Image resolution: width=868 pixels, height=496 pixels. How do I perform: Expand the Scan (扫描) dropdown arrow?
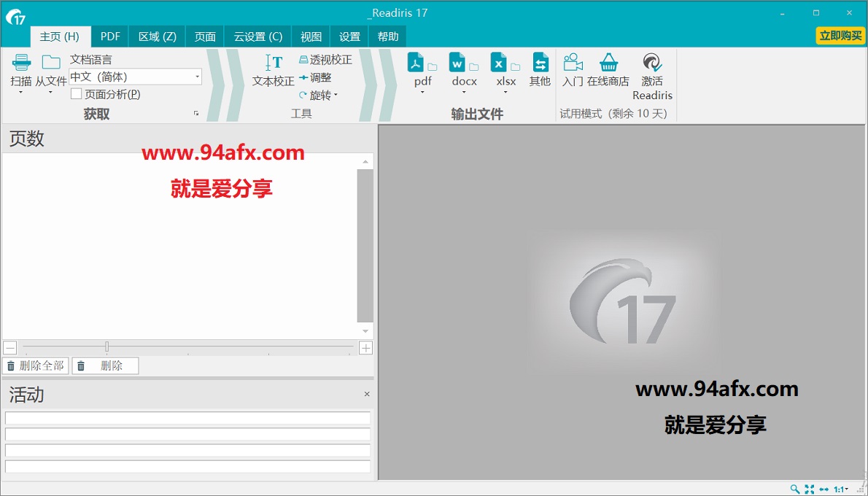pos(21,93)
